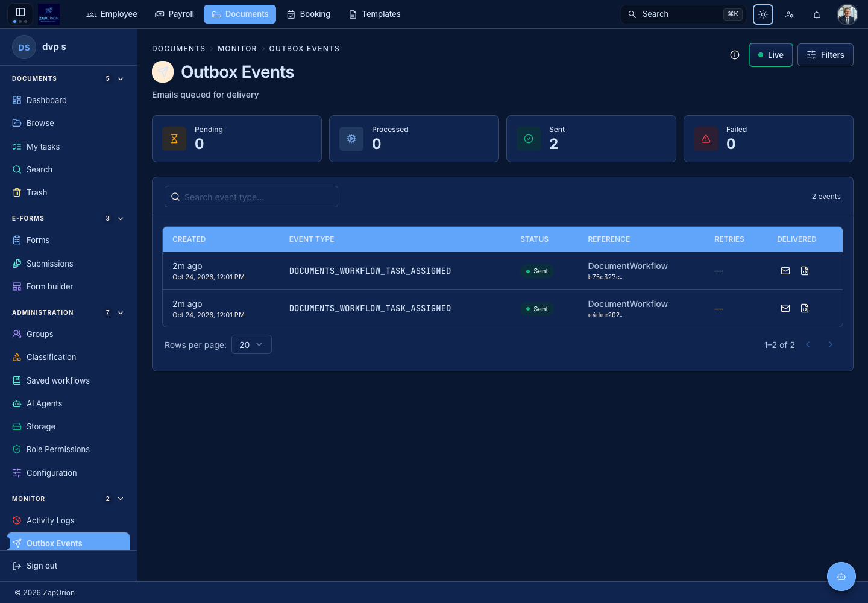
Task: Open the Employee top menu
Action: [x=112, y=14]
